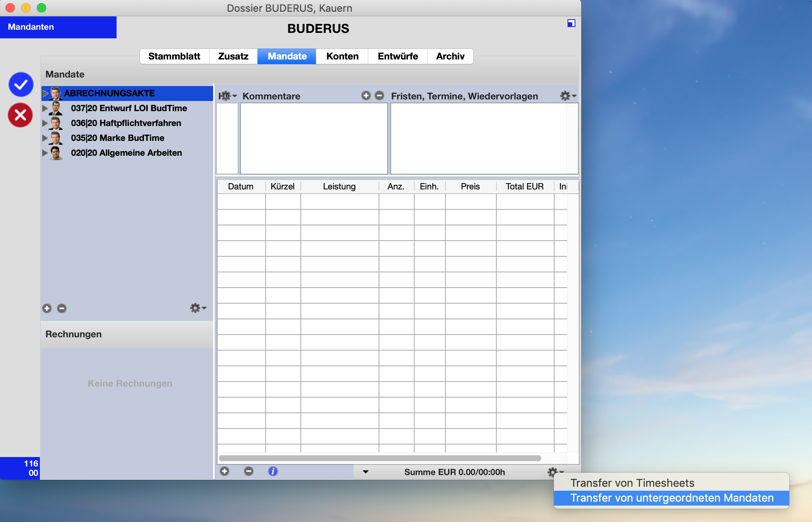Click the Einh. column header
Image resolution: width=812 pixels, height=522 pixels.
429,186
